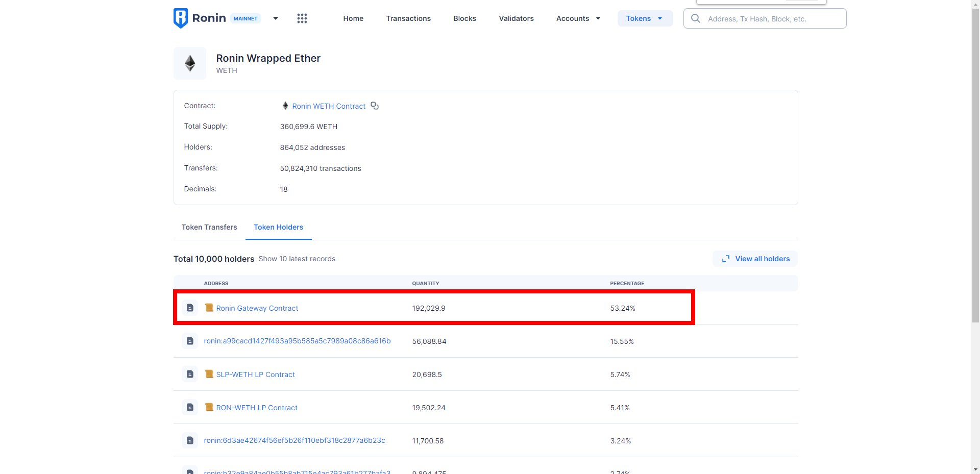Viewport: 980px width, 474px height.
Task: Click quantity 20,698.5 in holders table
Action: (x=427, y=375)
